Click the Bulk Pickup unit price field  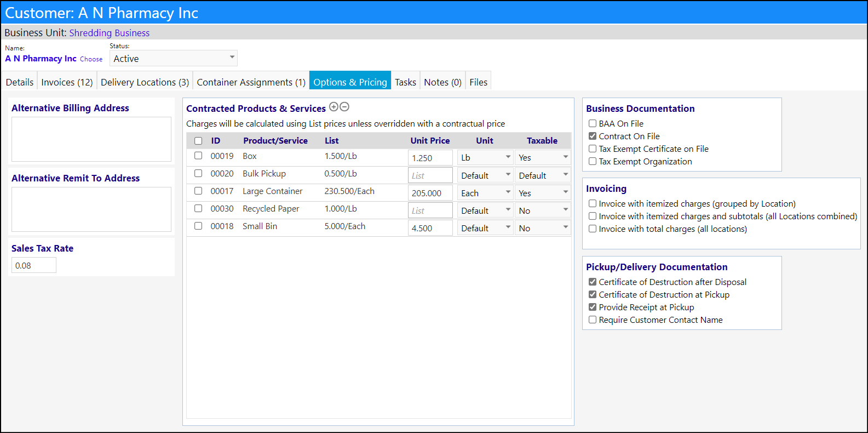pyautogui.click(x=430, y=175)
